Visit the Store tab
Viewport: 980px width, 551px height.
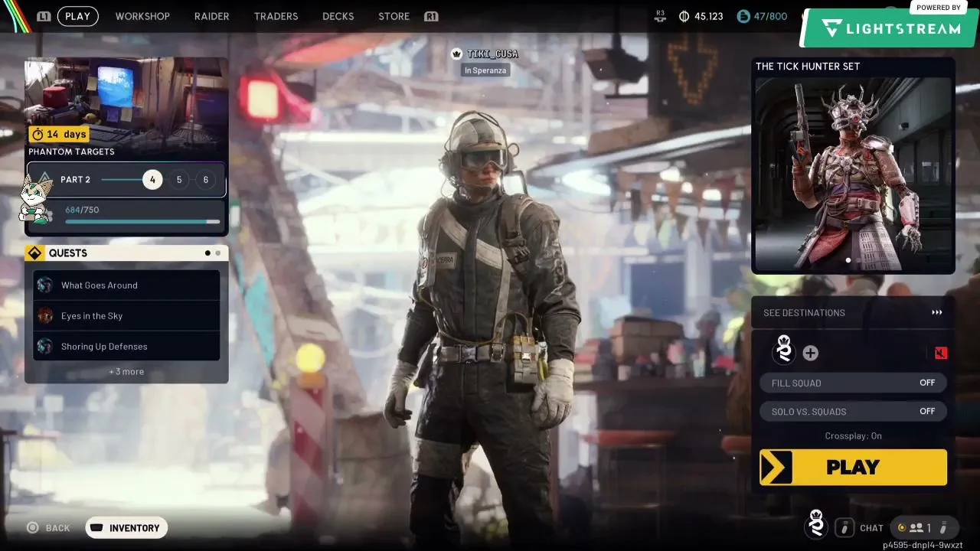click(394, 16)
